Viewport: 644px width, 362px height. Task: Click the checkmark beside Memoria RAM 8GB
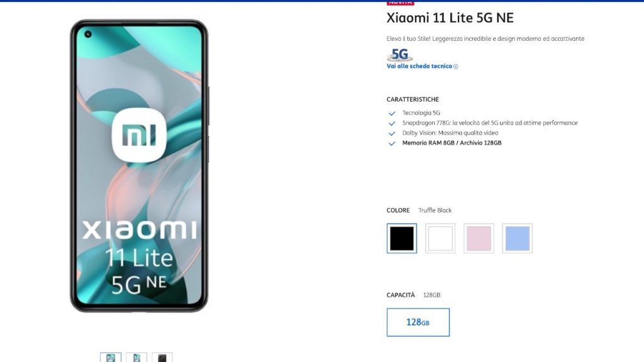point(392,143)
